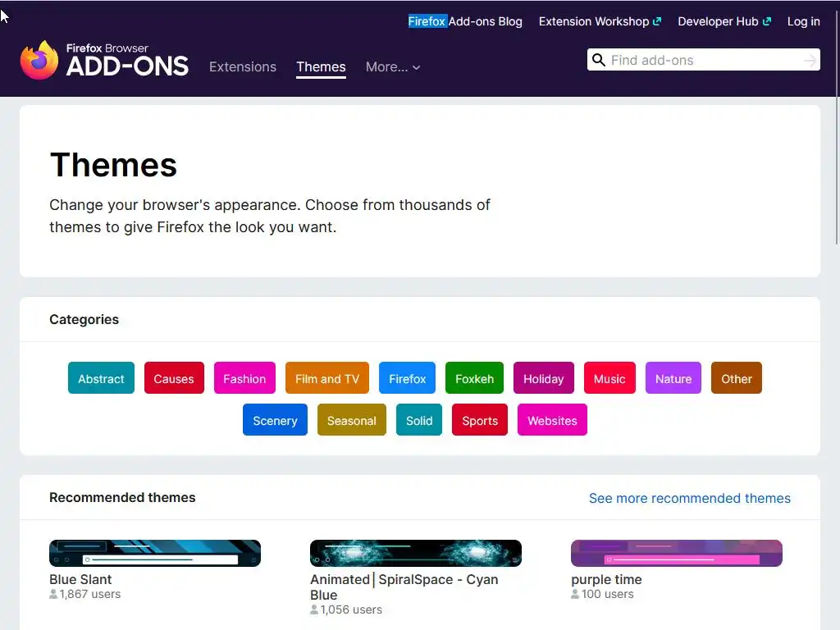Image resolution: width=840 pixels, height=630 pixels.
Task: Click Animated | SpiralSpace - Cyan Blue title
Action: pos(404,587)
